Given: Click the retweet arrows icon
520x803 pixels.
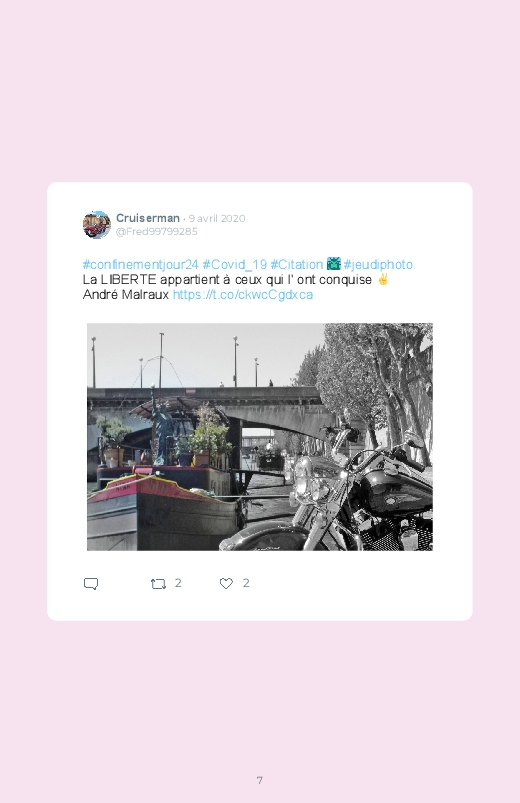Looking at the screenshot, I should point(158,584).
